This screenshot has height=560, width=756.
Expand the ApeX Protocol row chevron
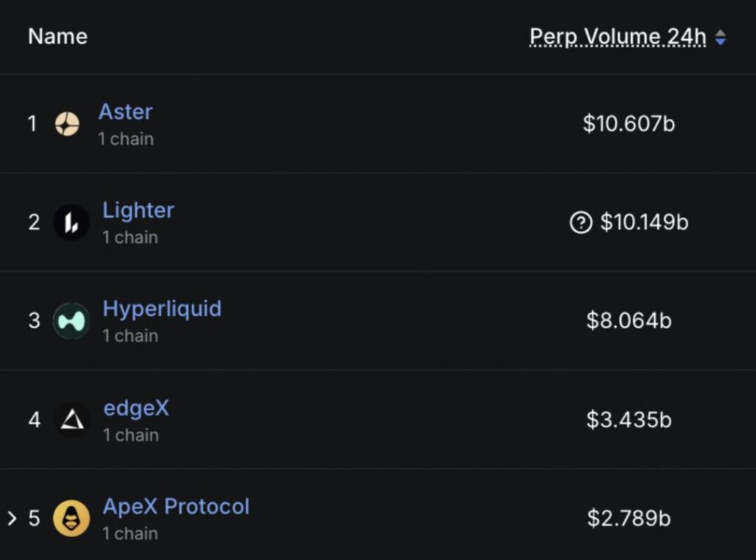coord(12,518)
